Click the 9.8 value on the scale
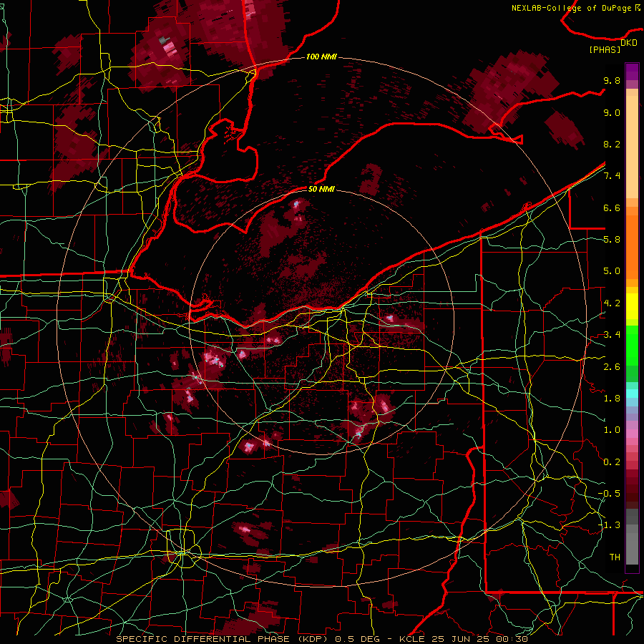The image size is (644, 644). pos(612,80)
